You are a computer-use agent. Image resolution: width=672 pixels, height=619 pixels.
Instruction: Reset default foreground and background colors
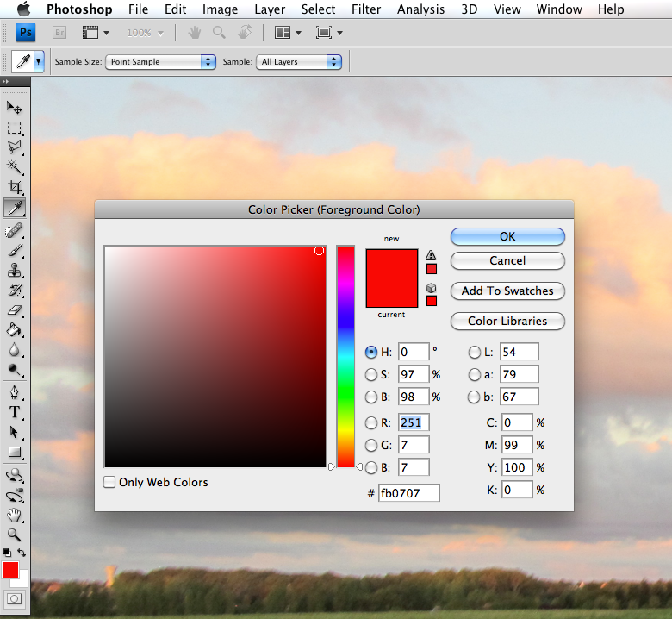click(x=7, y=553)
